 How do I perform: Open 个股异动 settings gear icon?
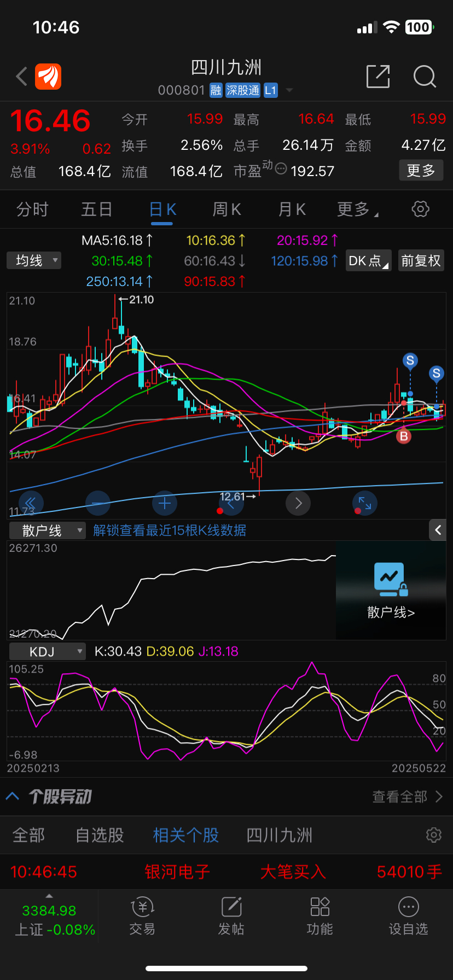(x=434, y=835)
